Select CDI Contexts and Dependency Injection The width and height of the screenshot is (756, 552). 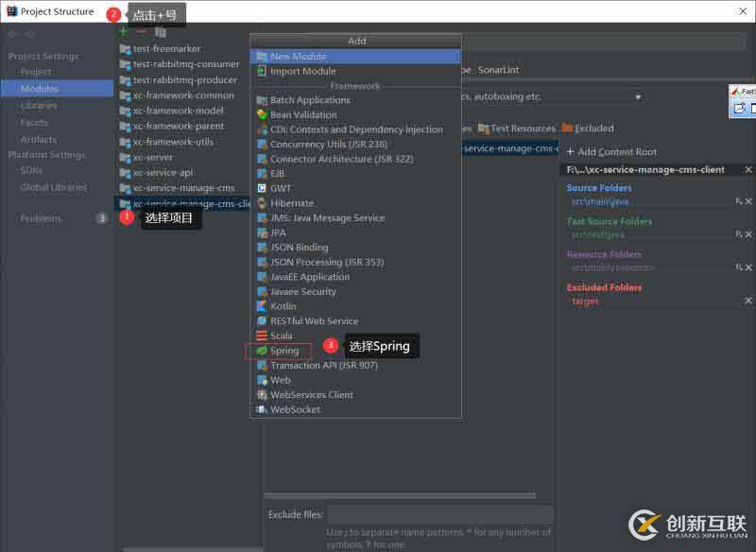click(x=355, y=129)
